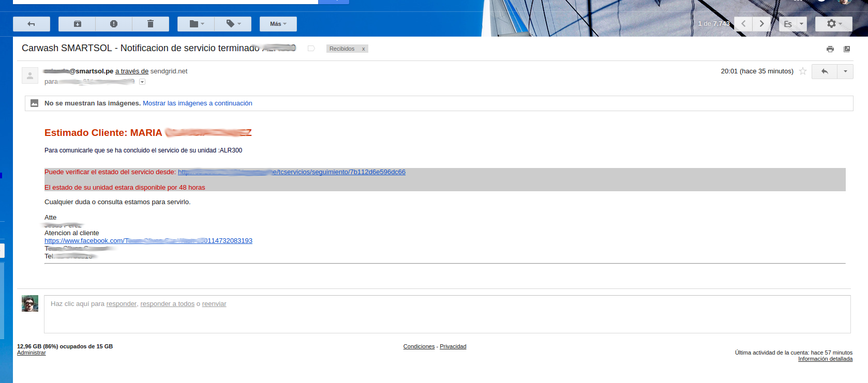Click the '1 de 7.743' counter
This screenshot has height=383, width=868.
[714, 24]
